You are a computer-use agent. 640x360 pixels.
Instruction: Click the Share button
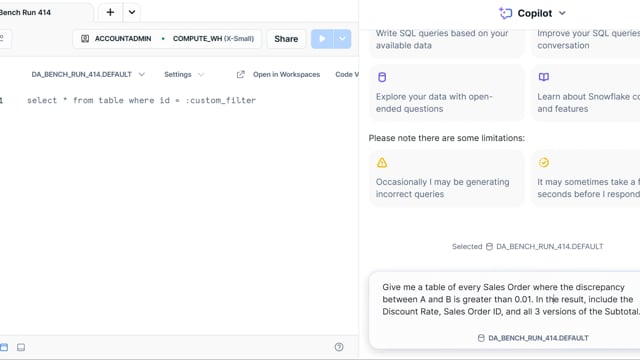click(286, 39)
